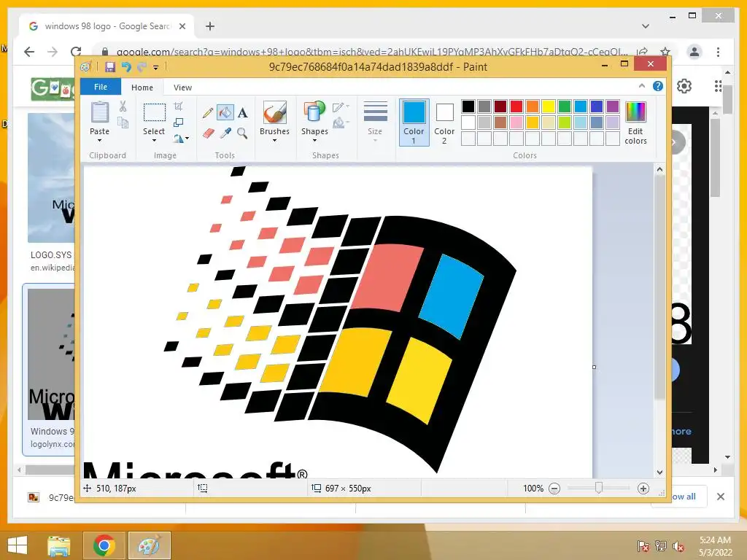Click the muted volume tray icon
747x560 pixels.
point(678,546)
